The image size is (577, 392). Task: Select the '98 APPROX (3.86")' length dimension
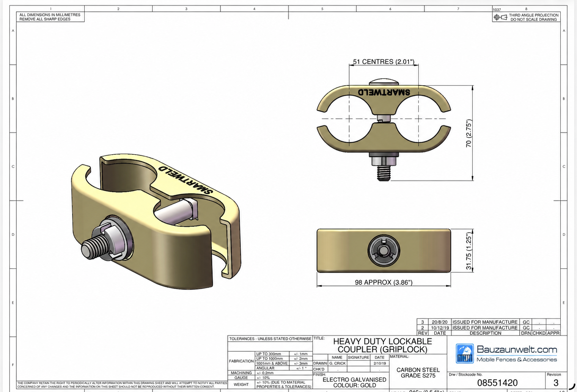(x=384, y=282)
